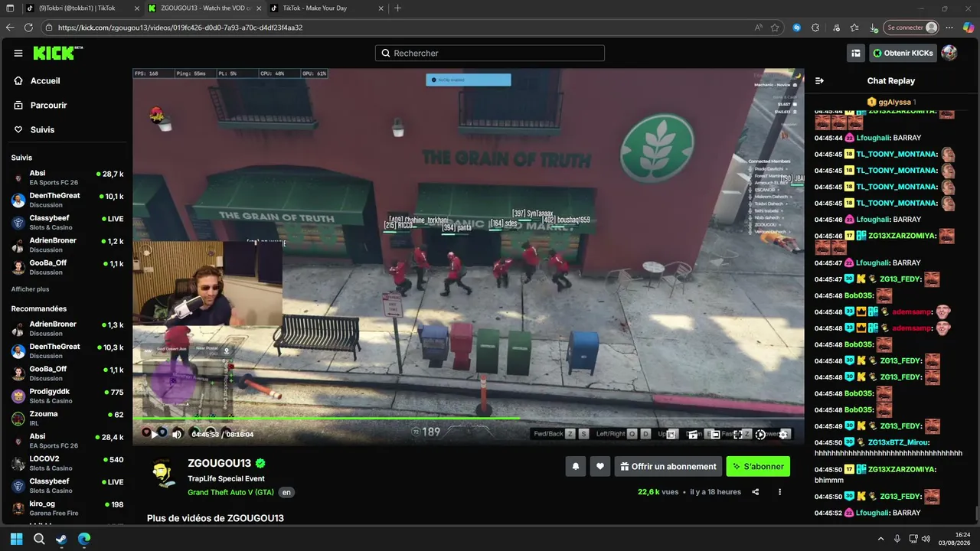Open Windows taskbar search
This screenshot has height=551, width=980.
[x=39, y=539]
